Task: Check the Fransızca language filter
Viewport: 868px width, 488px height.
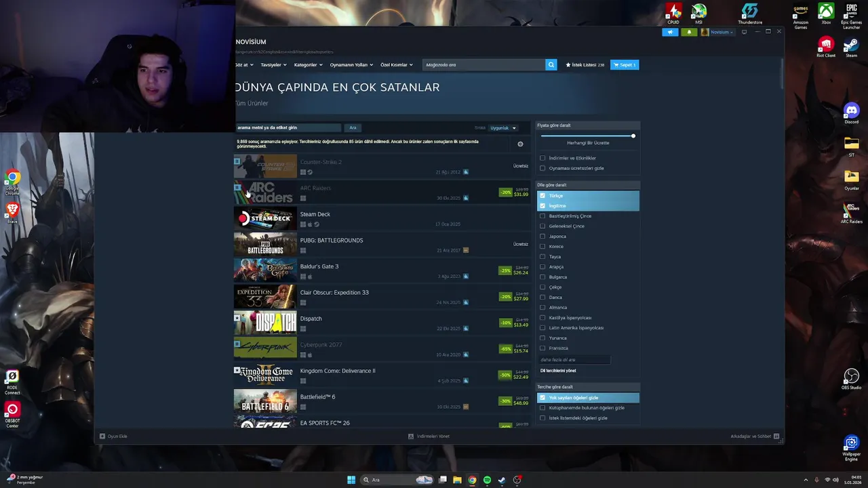Action: point(542,348)
